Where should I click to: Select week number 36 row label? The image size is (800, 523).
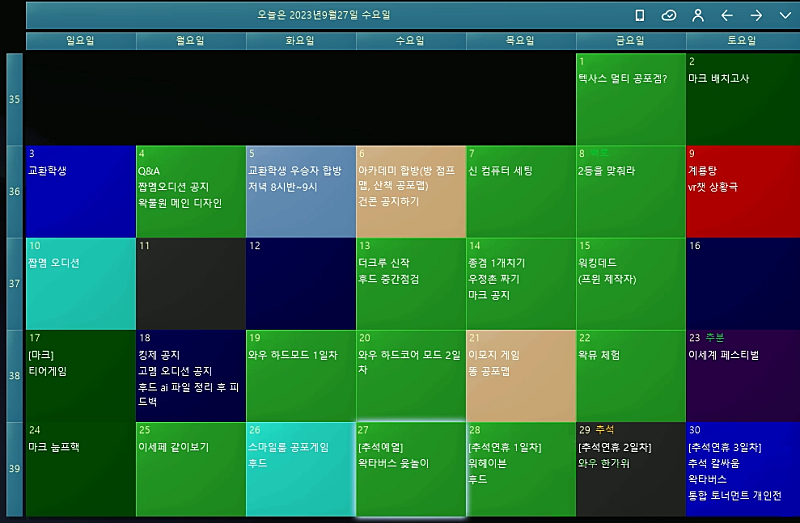click(x=14, y=192)
